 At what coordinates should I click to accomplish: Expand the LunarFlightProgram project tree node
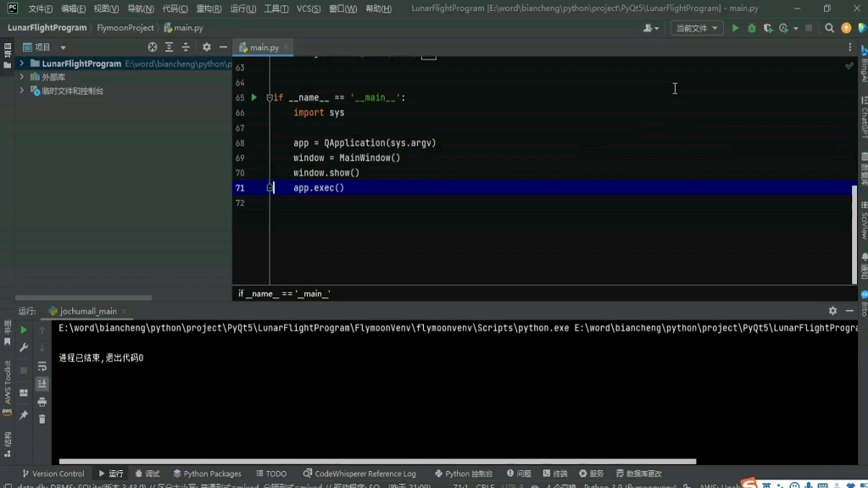point(21,63)
